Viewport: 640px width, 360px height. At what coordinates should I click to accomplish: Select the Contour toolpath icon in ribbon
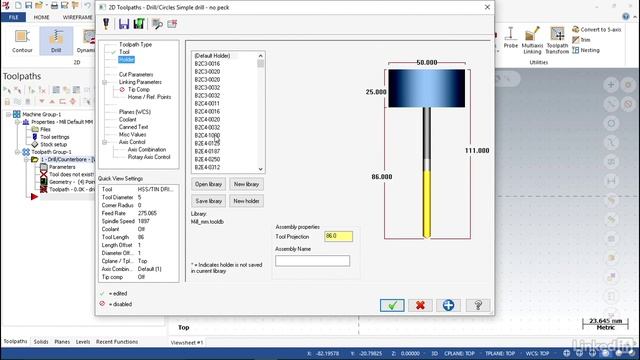(x=22, y=41)
